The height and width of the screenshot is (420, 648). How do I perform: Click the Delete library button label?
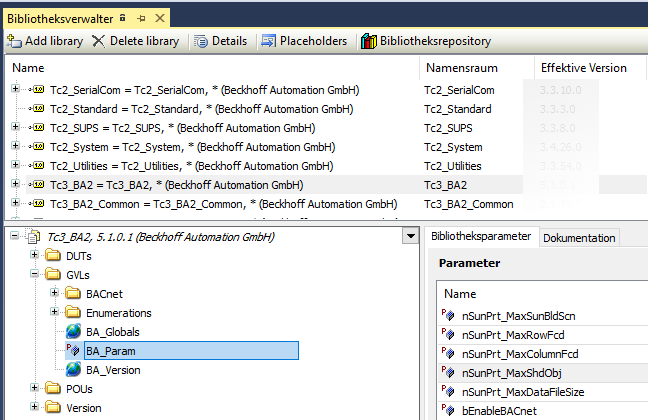(144, 41)
